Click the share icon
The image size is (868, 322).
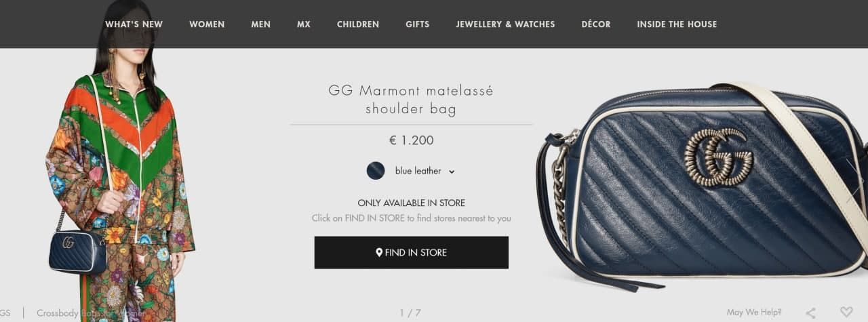click(810, 313)
